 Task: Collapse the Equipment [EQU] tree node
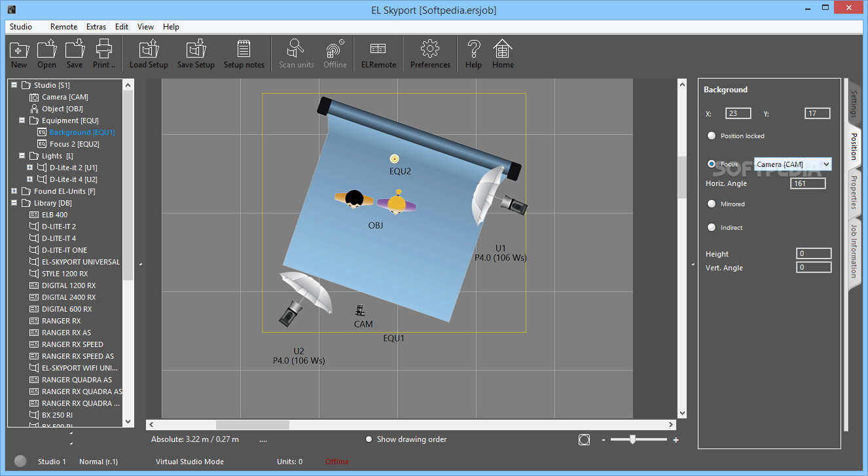pos(22,120)
